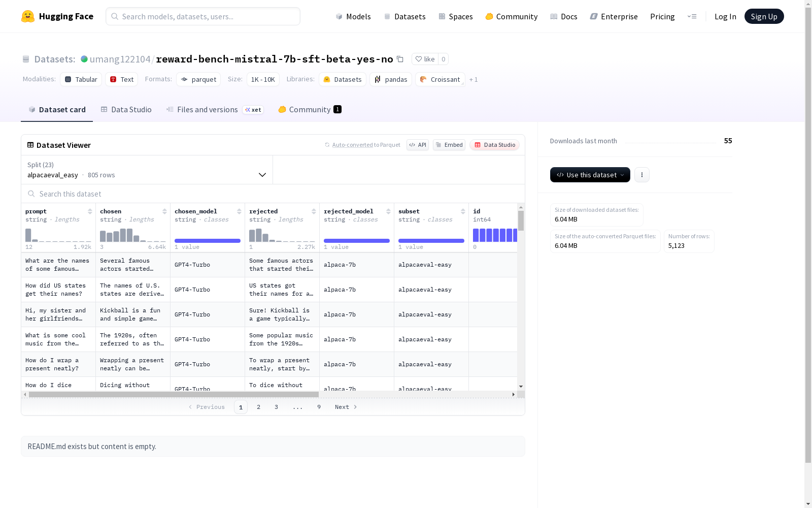The width and height of the screenshot is (812, 508).
Task: Click the heart like button
Action: point(425,59)
